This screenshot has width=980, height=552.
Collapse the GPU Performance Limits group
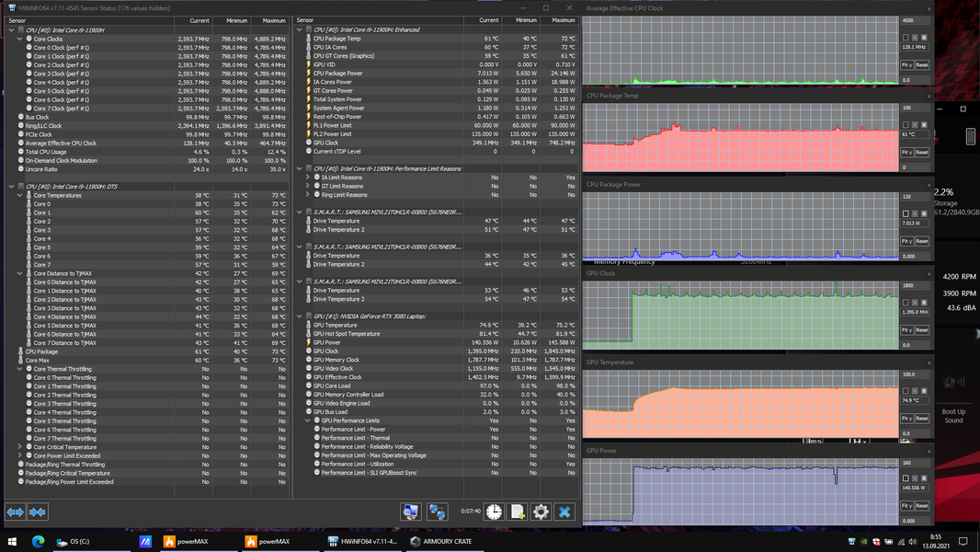tap(308, 420)
